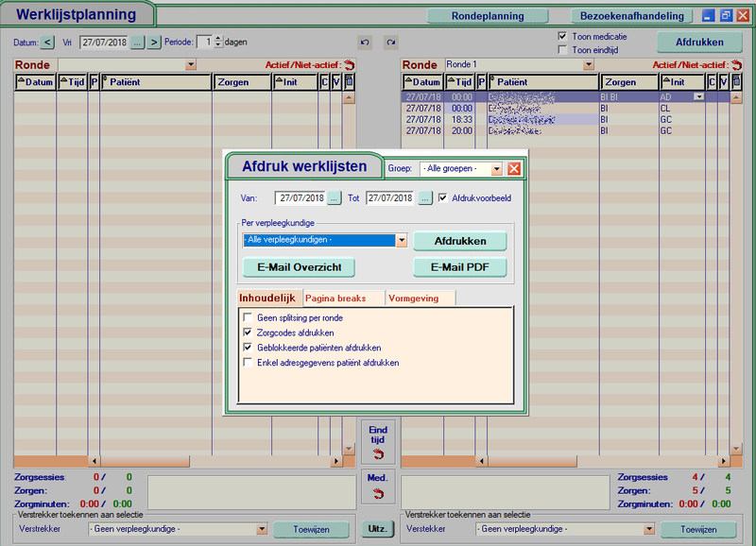Viewport: 756px width, 546px height.
Task: Expand the Alle verpleegkundigen dropdown
Action: [x=402, y=241]
